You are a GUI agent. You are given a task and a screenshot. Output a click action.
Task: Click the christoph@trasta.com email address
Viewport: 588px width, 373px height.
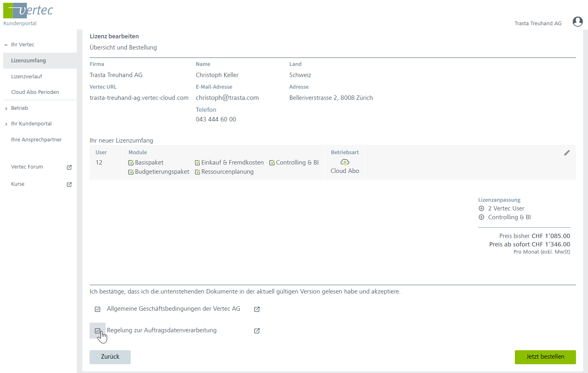[x=227, y=98]
